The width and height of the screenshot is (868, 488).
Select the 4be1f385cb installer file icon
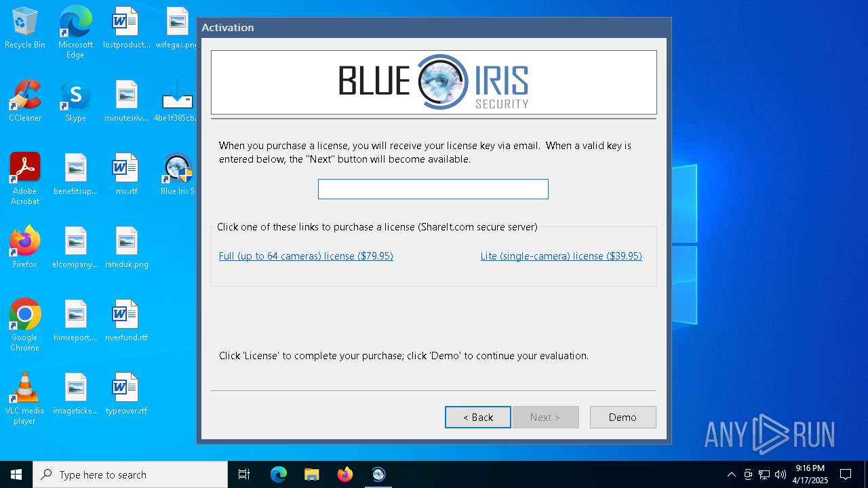tap(177, 102)
